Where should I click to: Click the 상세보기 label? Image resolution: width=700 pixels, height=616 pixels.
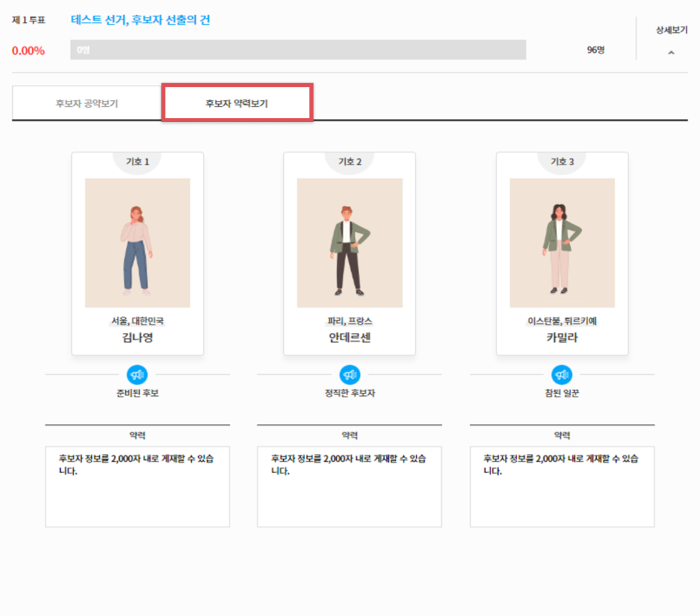tap(671, 30)
